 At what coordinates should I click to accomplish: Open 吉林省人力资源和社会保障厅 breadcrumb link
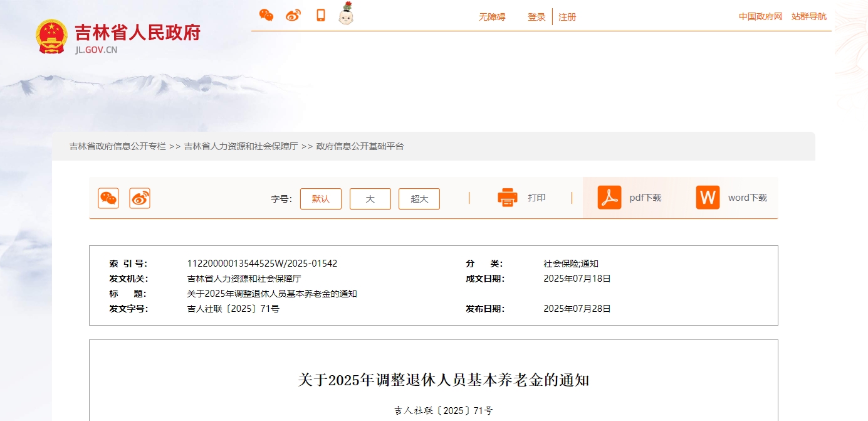pyautogui.click(x=240, y=146)
